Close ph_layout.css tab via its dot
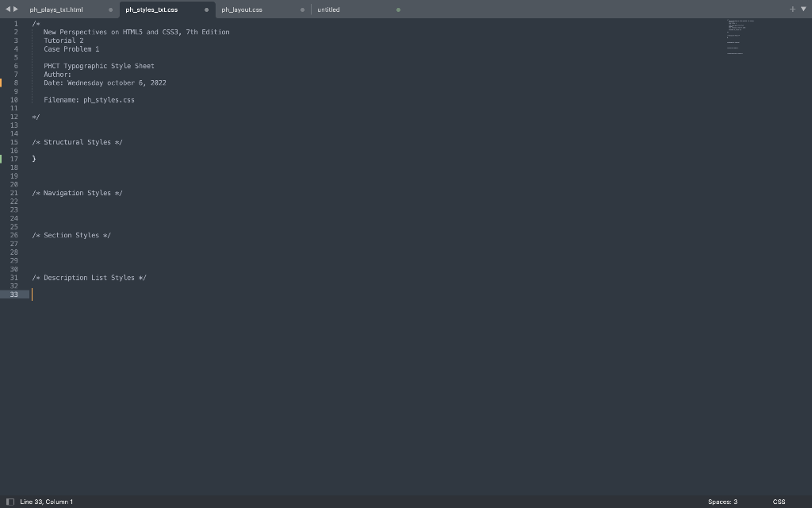 (x=302, y=10)
